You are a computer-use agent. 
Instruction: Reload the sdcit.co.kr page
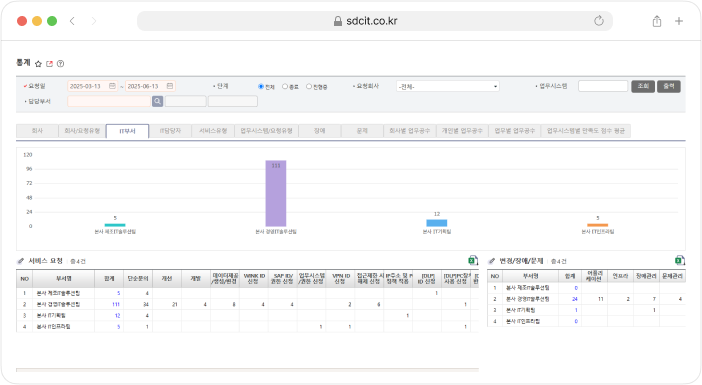599,21
